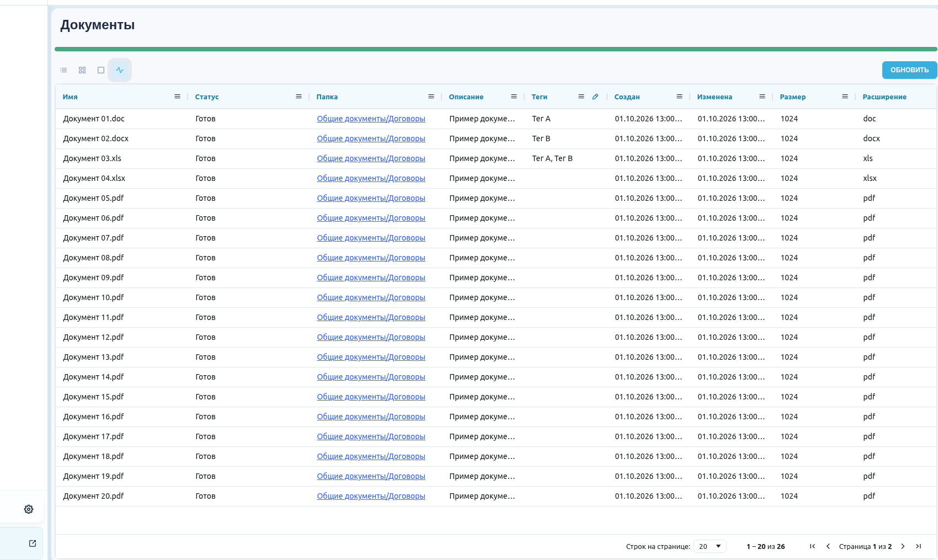The image size is (938, 560).
Task: Go to last page of table
Action: pos(918,546)
